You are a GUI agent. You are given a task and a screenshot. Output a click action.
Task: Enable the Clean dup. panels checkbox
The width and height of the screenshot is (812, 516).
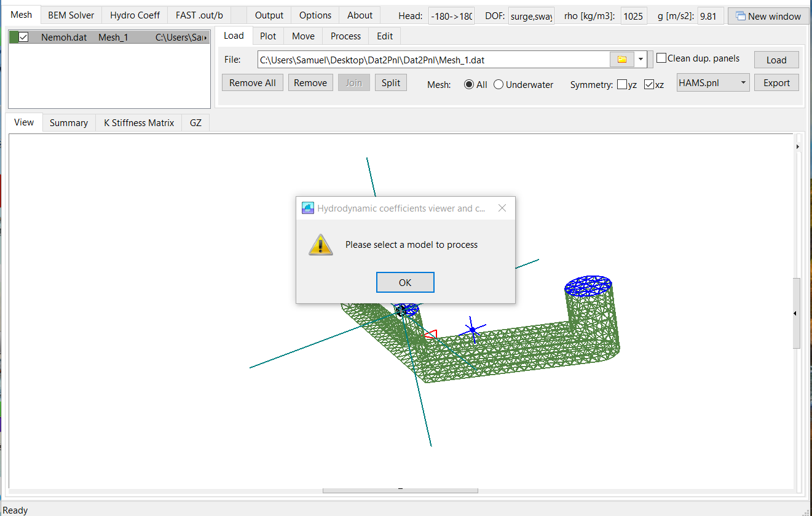point(661,57)
